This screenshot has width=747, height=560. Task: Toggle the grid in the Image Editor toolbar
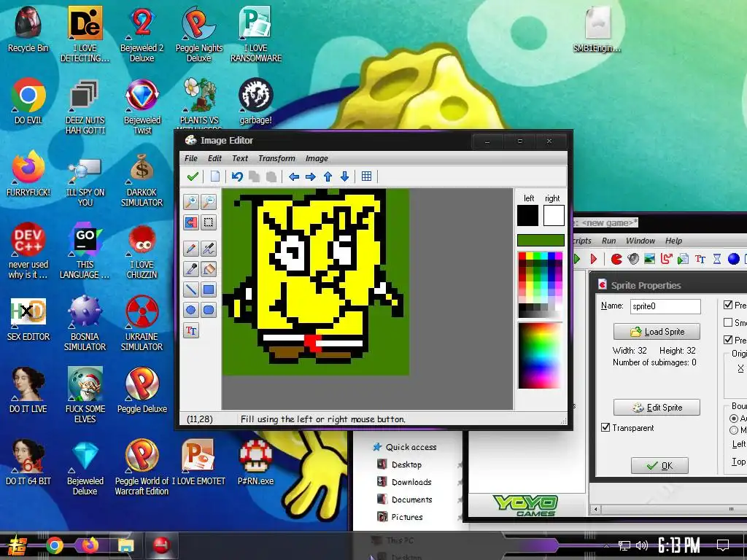click(366, 176)
